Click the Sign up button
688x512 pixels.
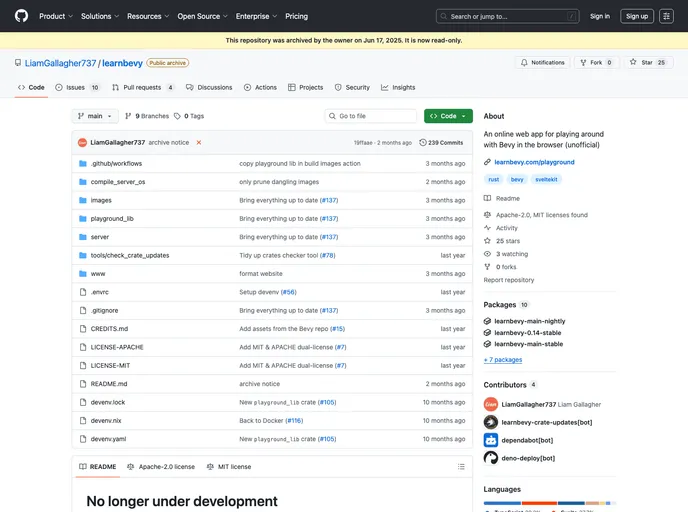point(637,16)
